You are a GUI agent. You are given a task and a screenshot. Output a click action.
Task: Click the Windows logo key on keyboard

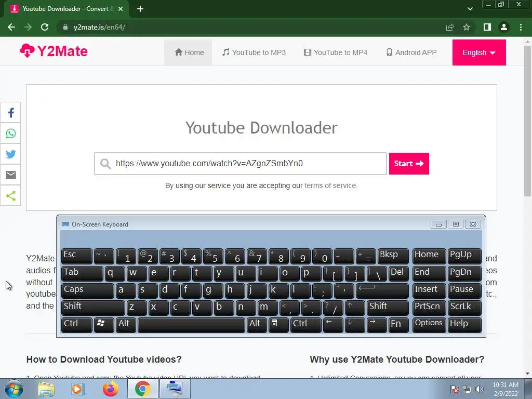[104, 324]
